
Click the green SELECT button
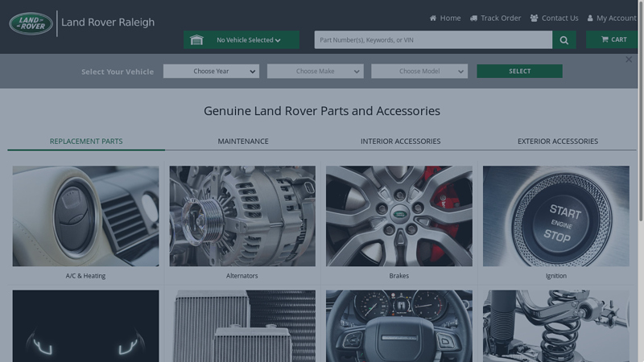tap(519, 71)
